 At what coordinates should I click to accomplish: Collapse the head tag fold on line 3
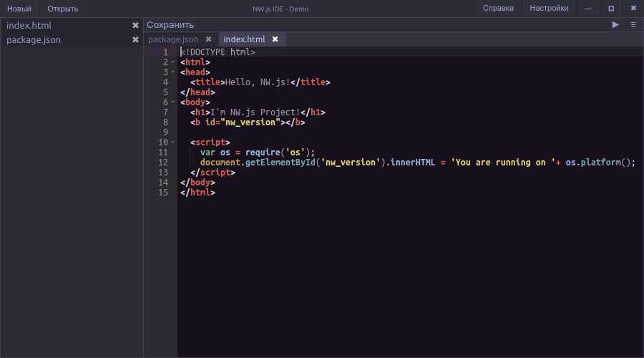pyautogui.click(x=173, y=72)
